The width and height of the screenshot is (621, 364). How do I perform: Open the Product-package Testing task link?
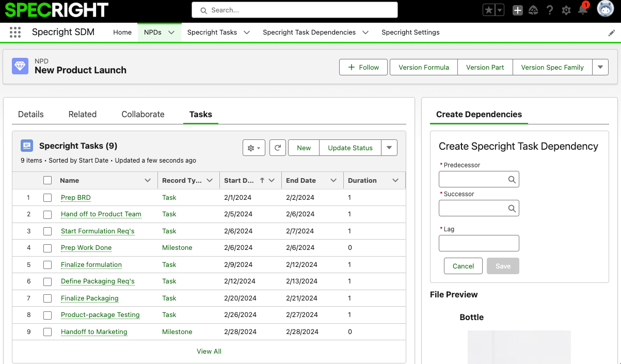[x=100, y=314]
